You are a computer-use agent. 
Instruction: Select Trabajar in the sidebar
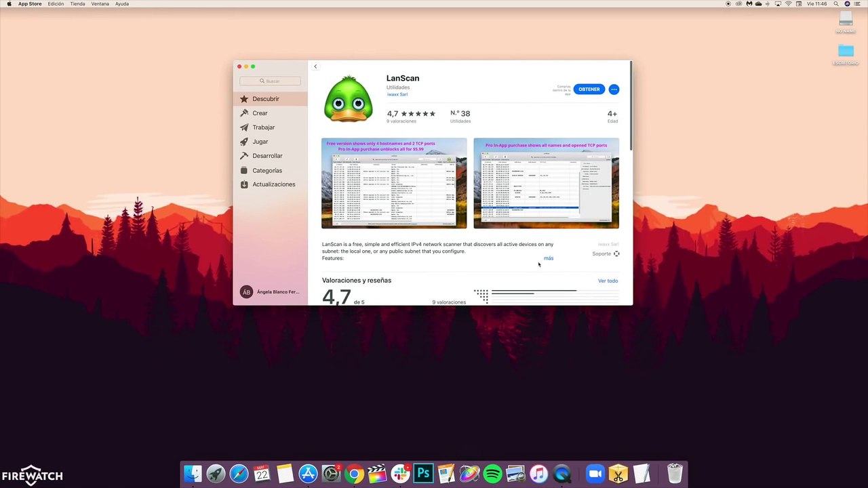(271, 127)
